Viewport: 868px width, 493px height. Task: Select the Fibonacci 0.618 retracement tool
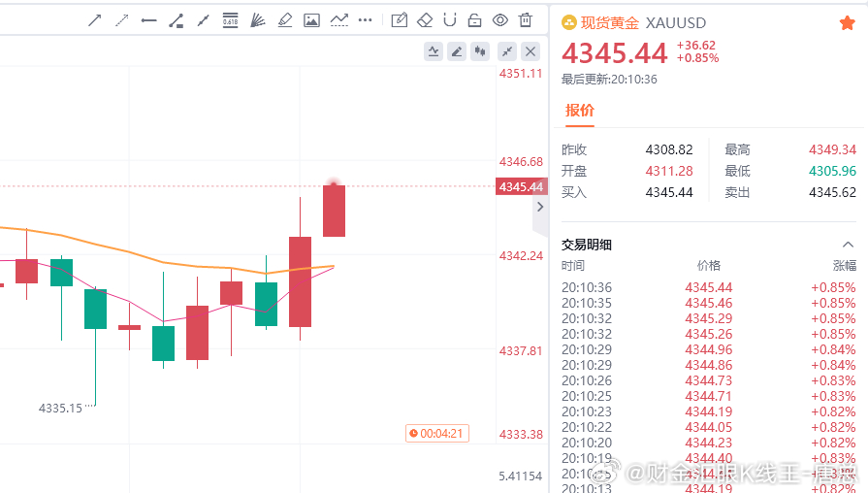pyautogui.click(x=230, y=20)
